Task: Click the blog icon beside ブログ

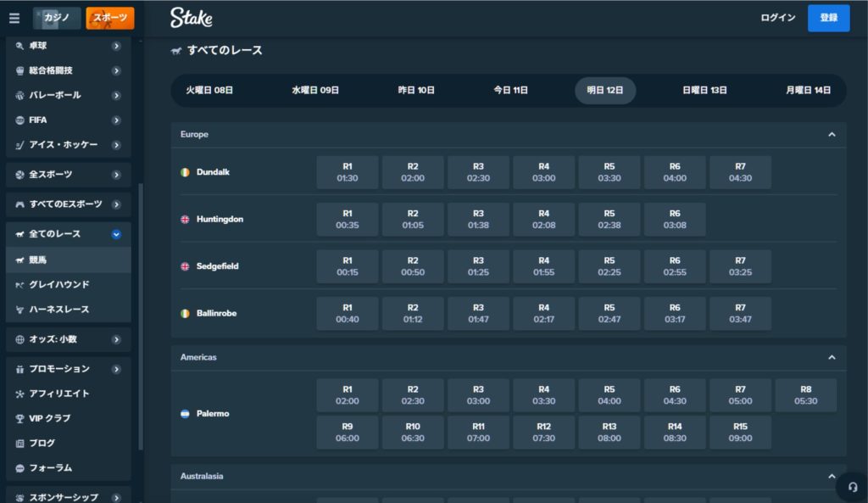Action: 20,443
